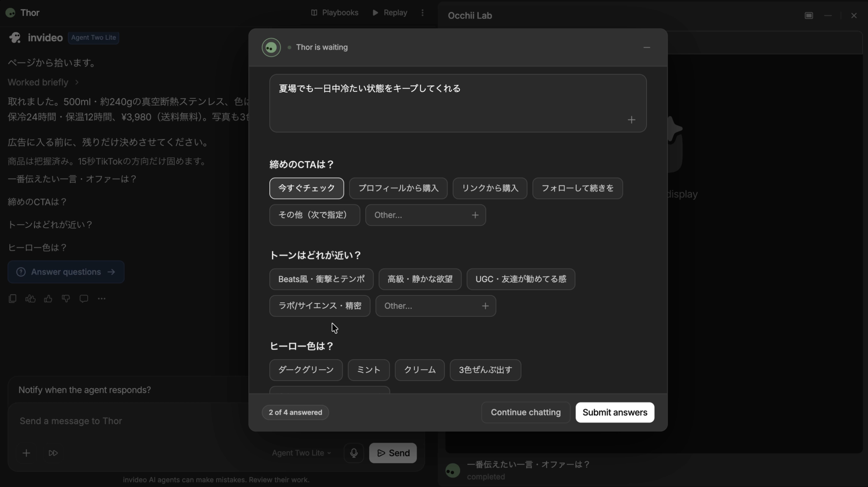Screen dimensions: 868x487
Task: Click plus icon in the offer text box
Action: pyautogui.click(x=631, y=120)
